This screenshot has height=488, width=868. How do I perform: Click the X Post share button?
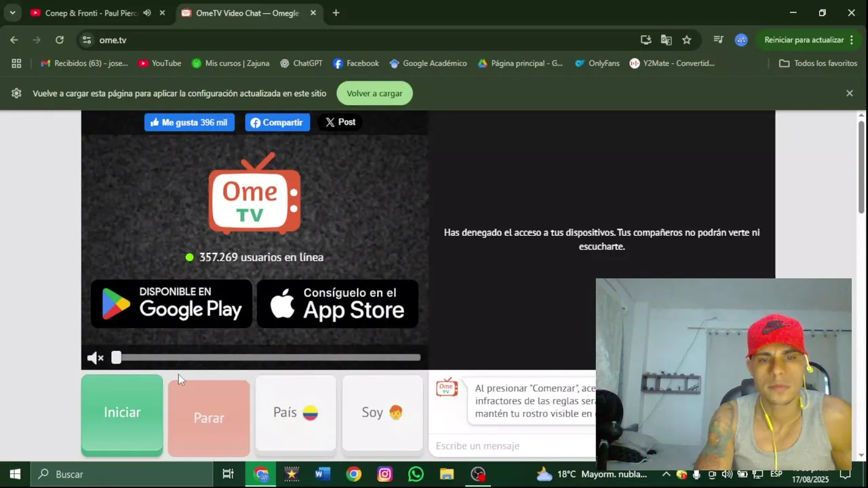pyautogui.click(x=340, y=123)
